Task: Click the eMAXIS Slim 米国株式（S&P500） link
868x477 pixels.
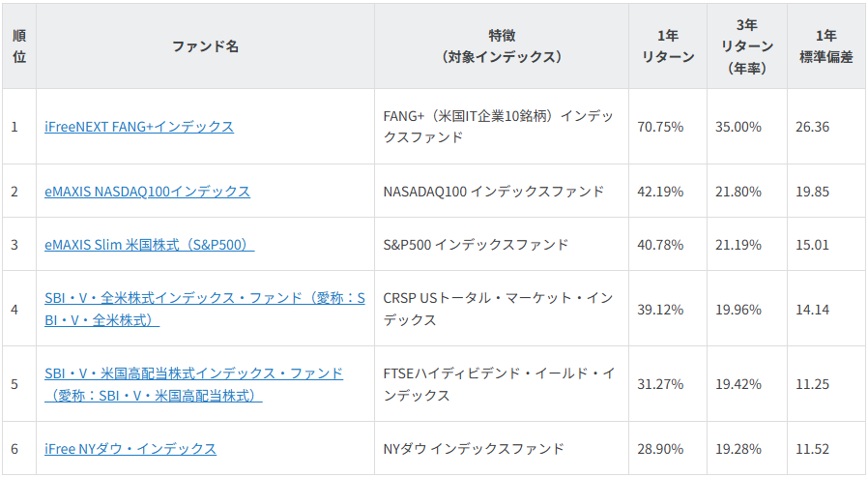Action: tap(149, 245)
